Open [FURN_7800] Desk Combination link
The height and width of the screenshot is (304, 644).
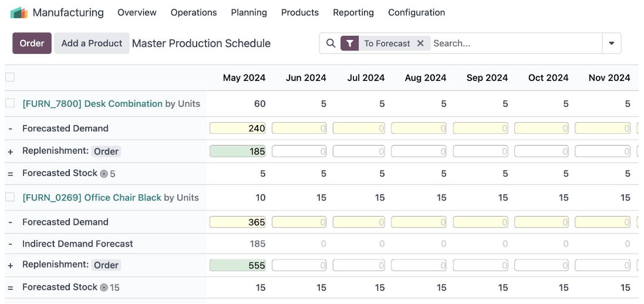pyautogui.click(x=92, y=103)
